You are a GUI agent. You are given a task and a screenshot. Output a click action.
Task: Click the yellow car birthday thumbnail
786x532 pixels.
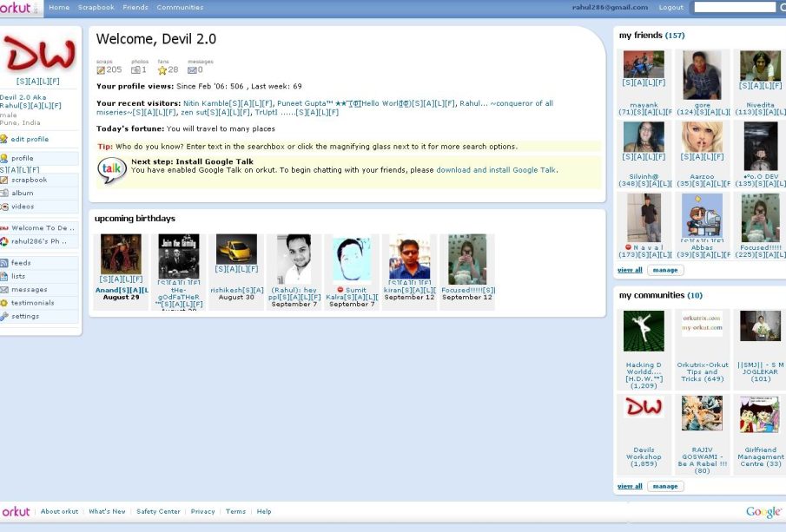click(x=236, y=249)
